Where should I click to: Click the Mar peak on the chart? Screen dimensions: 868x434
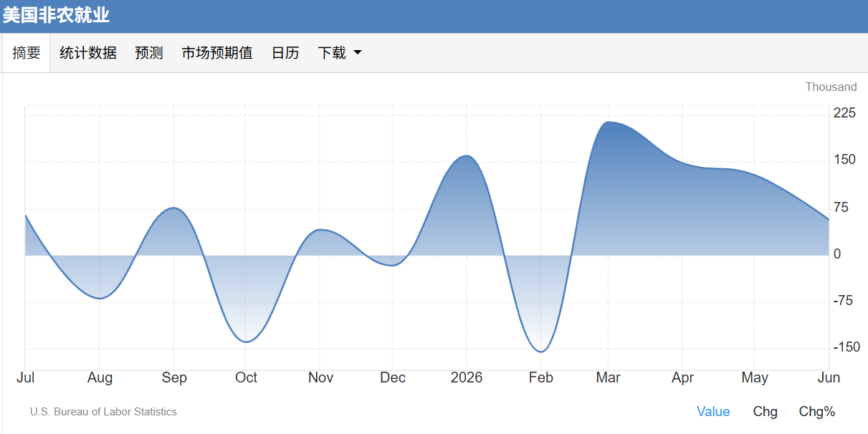click(608, 122)
